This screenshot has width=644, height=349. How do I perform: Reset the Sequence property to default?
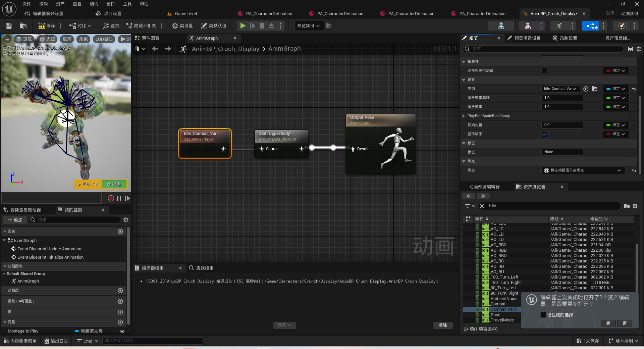coord(634,89)
